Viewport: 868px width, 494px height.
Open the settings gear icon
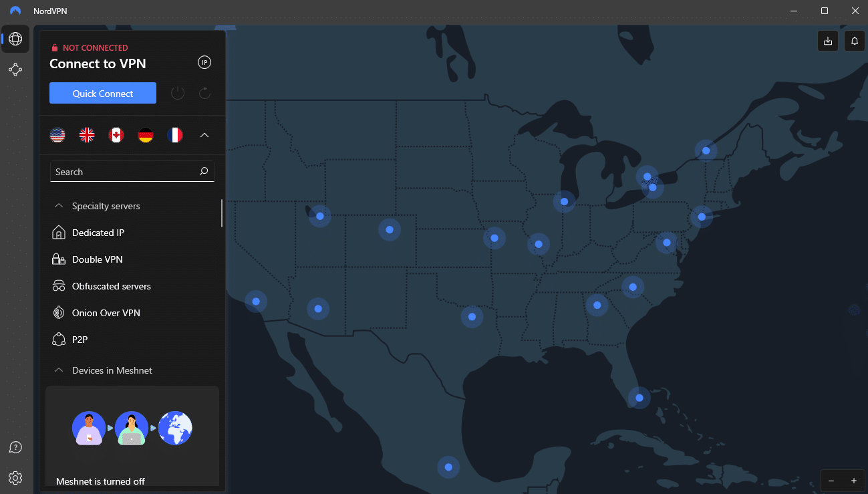tap(15, 478)
